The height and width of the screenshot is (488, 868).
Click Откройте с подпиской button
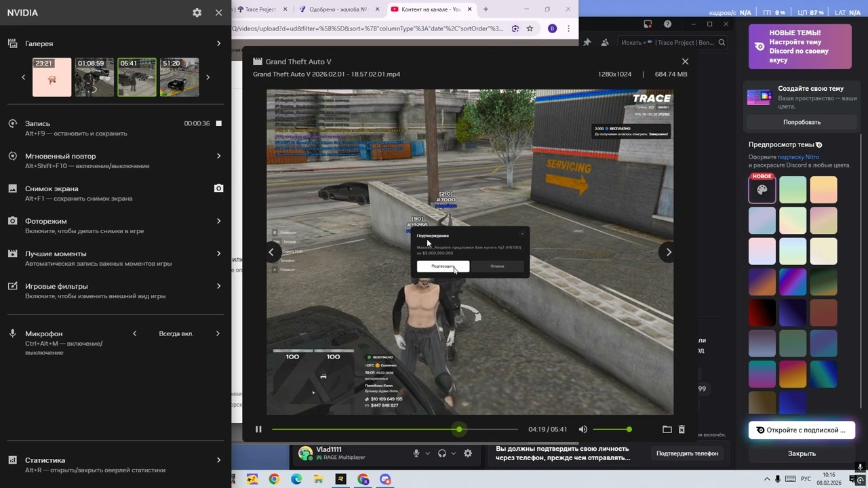pyautogui.click(x=802, y=430)
